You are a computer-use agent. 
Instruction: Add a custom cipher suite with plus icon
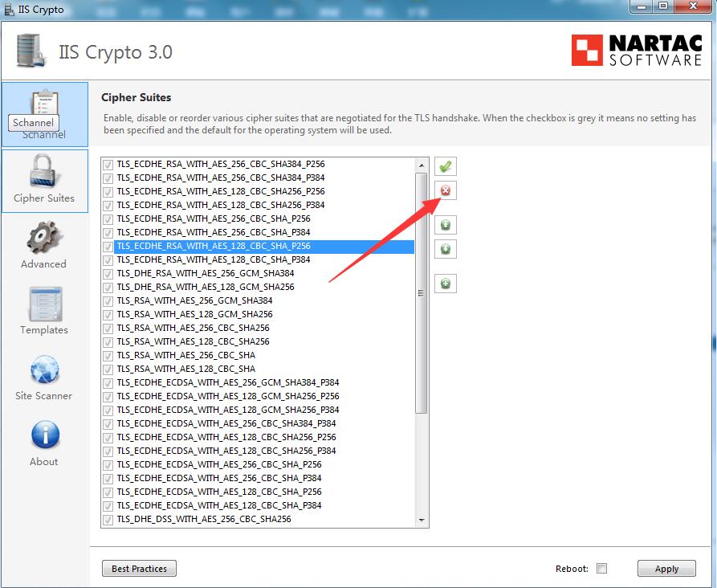tap(445, 283)
